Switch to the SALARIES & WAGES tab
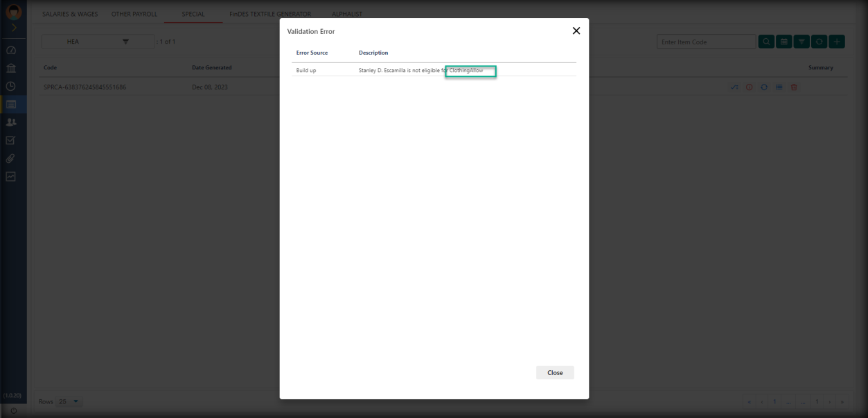868x418 pixels. click(70, 14)
